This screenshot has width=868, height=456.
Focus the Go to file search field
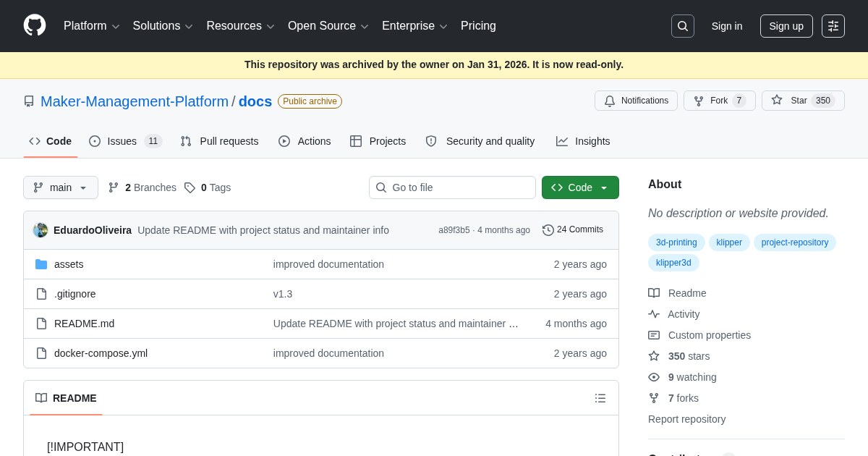[452, 187]
